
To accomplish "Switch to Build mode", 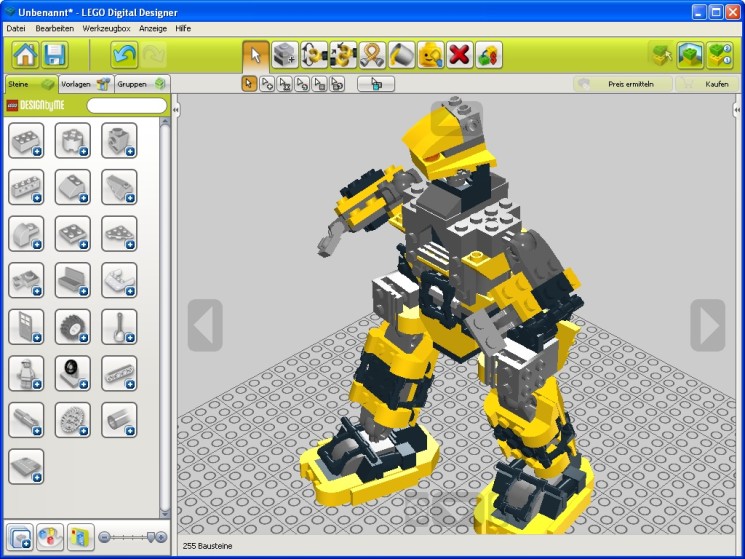I will tap(661, 55).
